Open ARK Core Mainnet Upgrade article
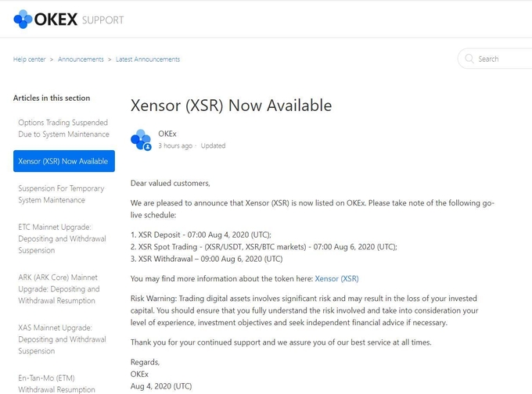Screen dimensions: 532x394 click(x=59, y=289)
